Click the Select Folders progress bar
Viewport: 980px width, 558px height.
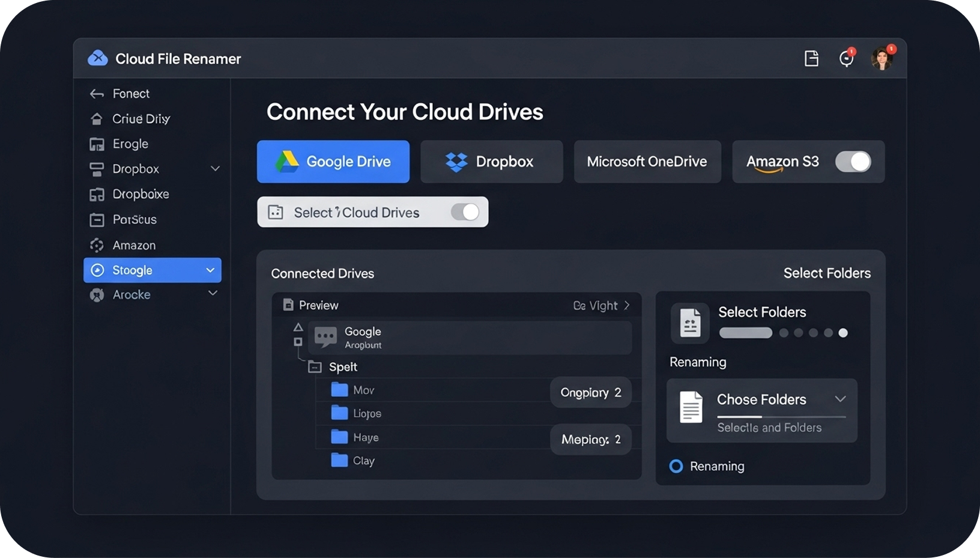click(745, 333)
